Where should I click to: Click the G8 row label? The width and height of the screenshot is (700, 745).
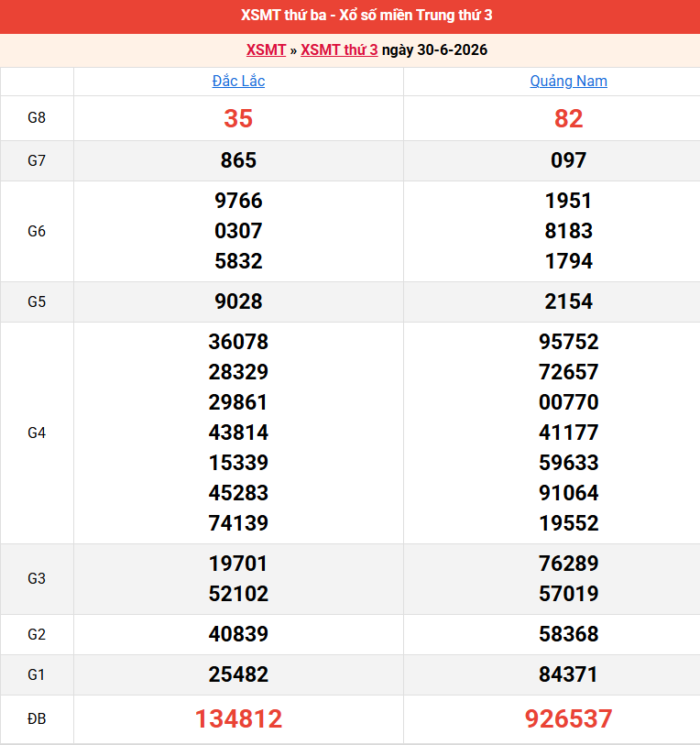(37, 118)
